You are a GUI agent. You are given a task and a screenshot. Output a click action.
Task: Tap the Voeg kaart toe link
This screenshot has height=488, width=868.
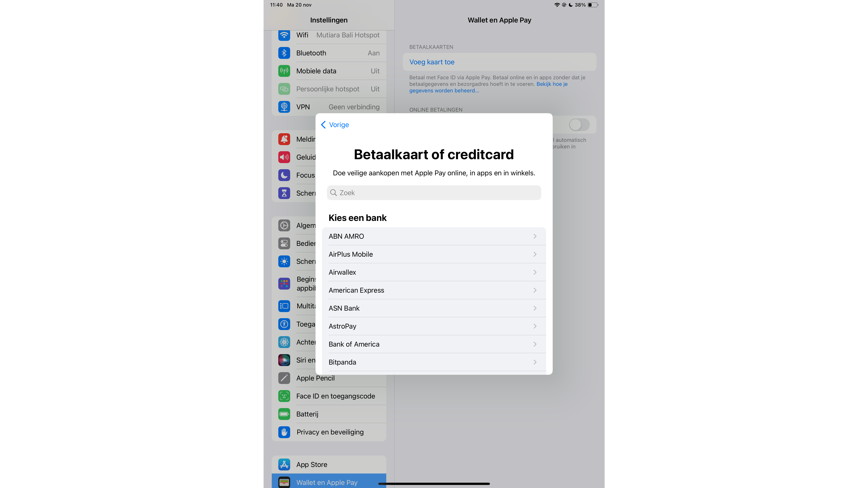(432, 62)
